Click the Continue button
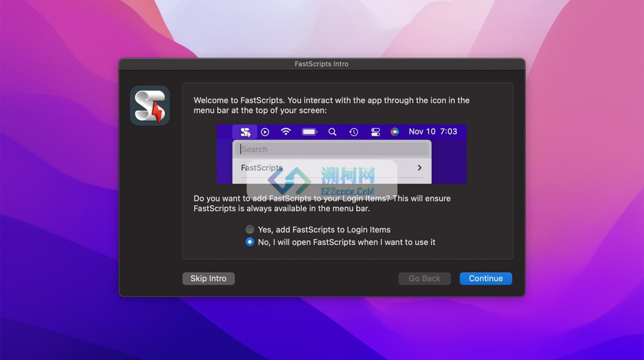The height and width of the screenshot is (360, 644). coord(486,278)
